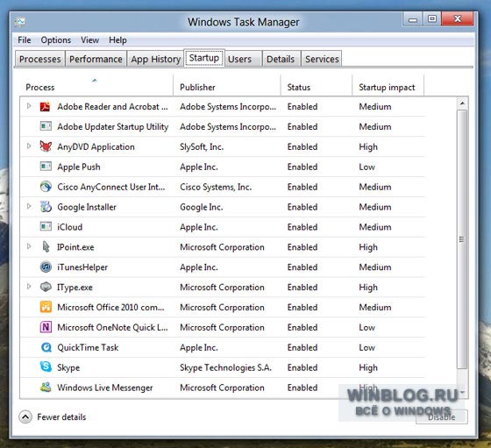Click the Skype icon

pyautogui.click(x=46, y=366)
